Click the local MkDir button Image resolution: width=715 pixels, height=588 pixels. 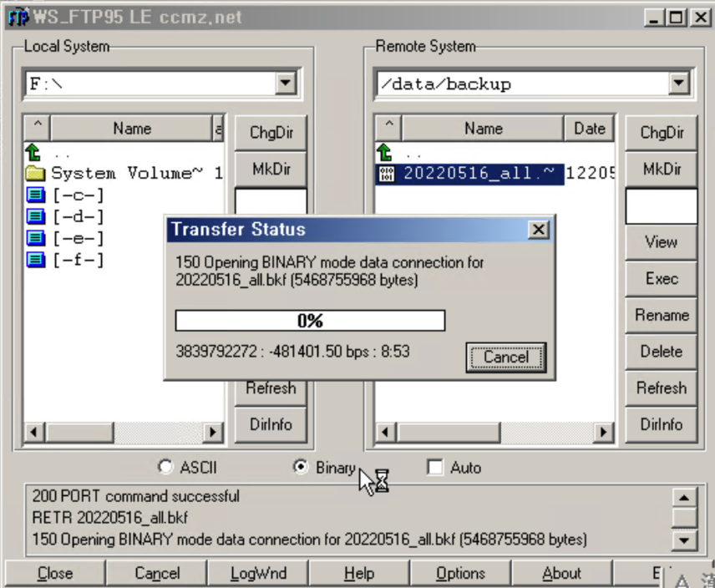[271, 169]
